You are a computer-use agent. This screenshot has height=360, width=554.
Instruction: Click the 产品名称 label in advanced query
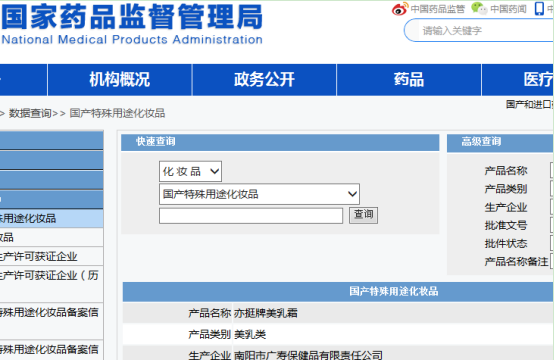(x=506, y=171)
